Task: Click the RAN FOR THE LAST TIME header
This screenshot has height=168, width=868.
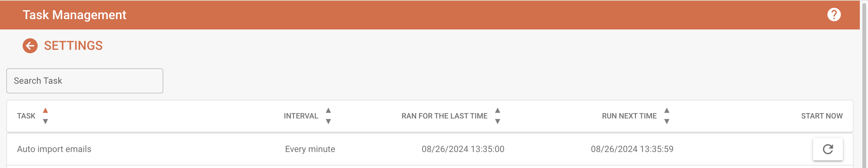Action: coord(444,116)
